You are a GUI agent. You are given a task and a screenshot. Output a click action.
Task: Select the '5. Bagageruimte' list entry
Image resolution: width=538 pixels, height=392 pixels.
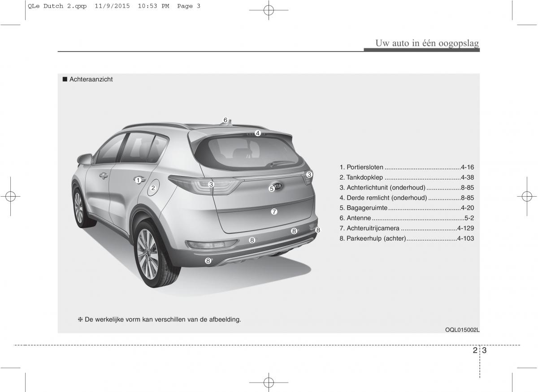(x=407, y=208)
